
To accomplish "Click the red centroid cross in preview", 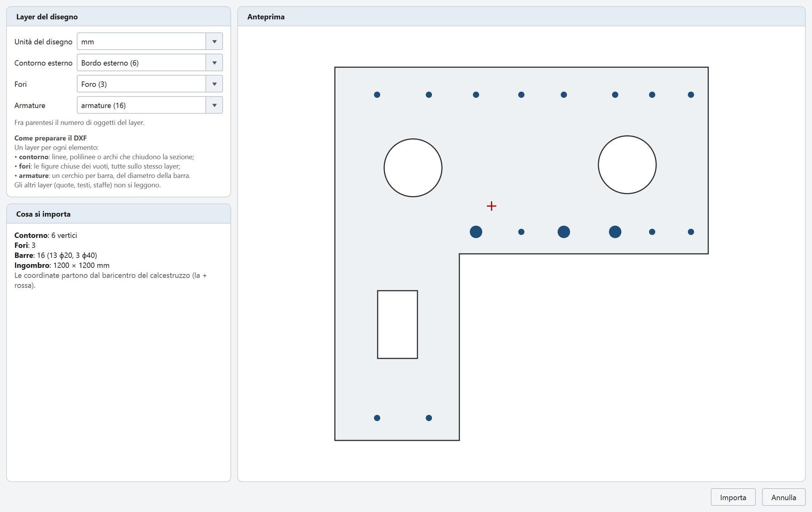I will (491, 206).
